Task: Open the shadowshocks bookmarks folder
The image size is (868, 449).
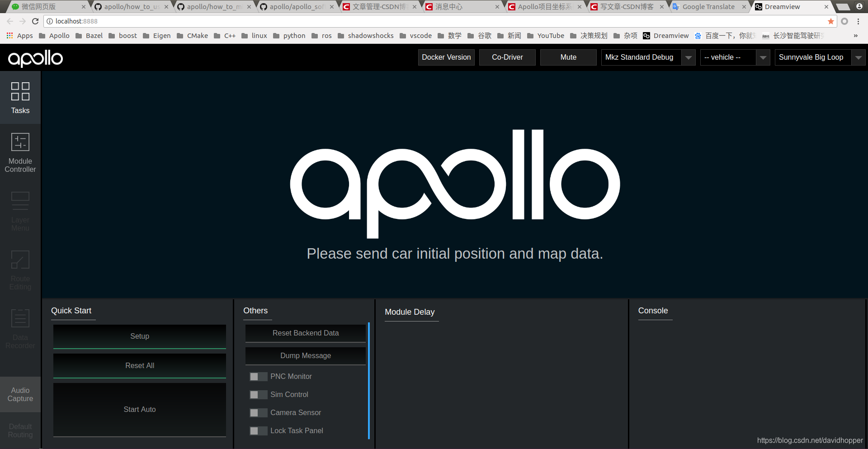Action: click(x=366, y=36)
